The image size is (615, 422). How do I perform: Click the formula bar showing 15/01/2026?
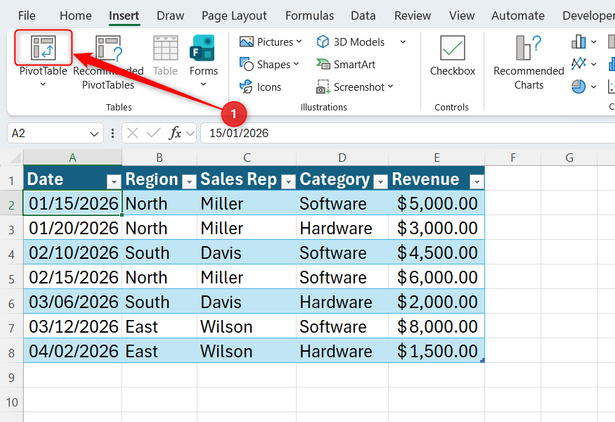[407, 133]
